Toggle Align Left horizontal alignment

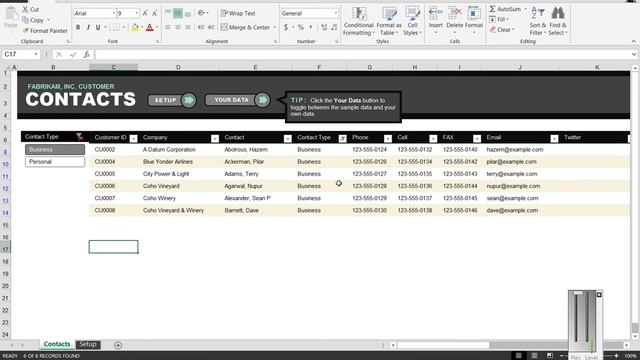point(168,27)
